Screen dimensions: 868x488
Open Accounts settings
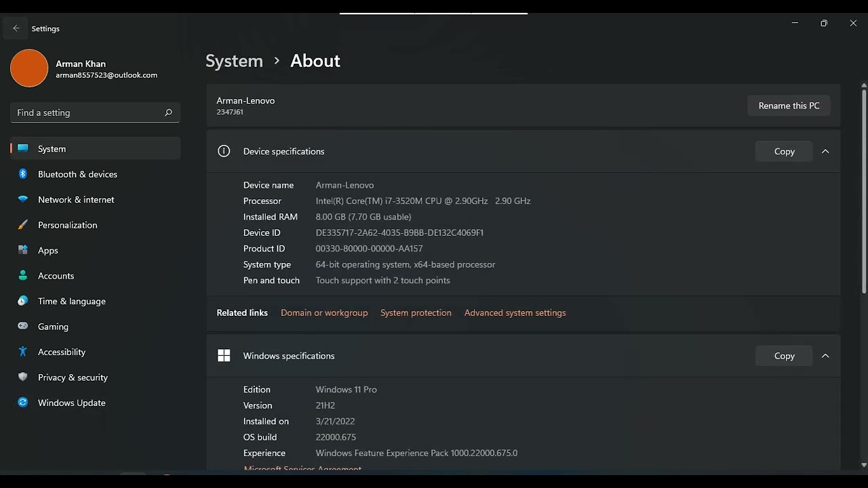pos(96,276)
